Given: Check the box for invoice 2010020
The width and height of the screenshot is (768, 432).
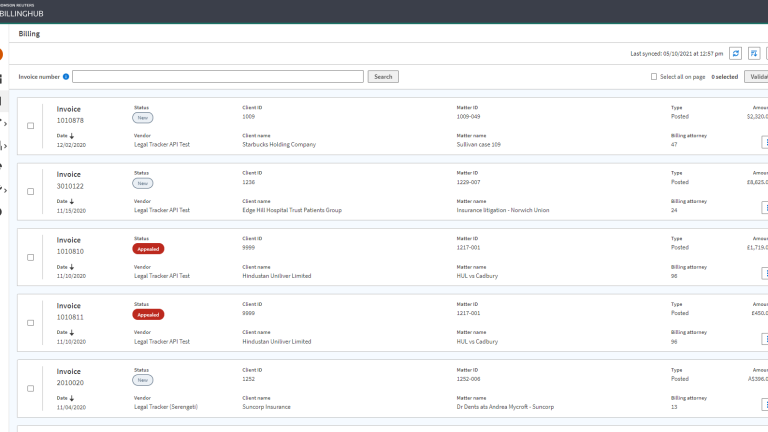Looking at the screenshot, I should coord(30,388).
